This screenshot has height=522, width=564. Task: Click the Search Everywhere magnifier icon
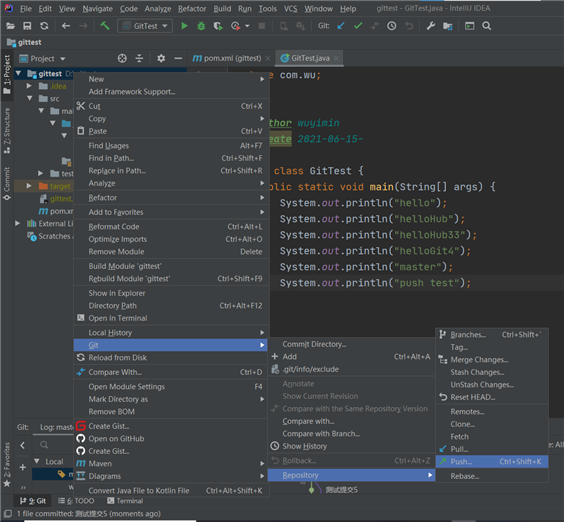click(487, 26)
